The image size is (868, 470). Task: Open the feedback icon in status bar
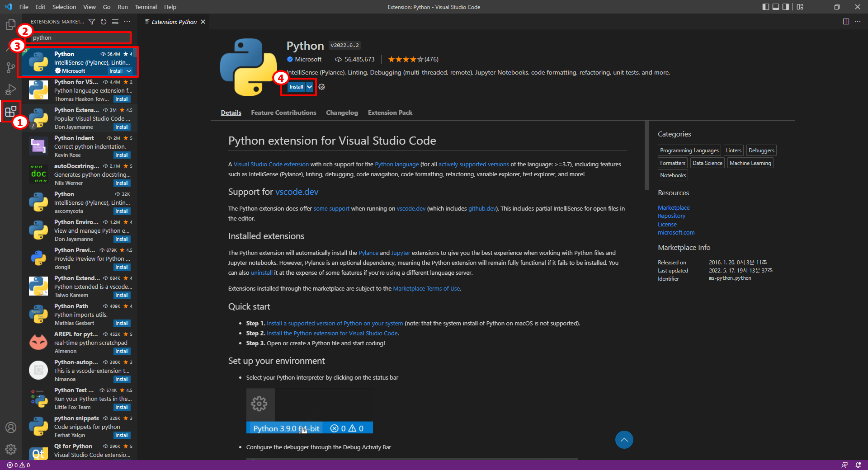[x=844, y=465]
